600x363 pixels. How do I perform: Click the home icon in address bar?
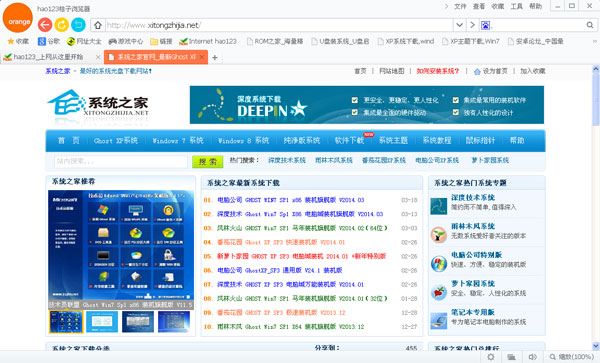pyautogui.click(x=98, y=25)
